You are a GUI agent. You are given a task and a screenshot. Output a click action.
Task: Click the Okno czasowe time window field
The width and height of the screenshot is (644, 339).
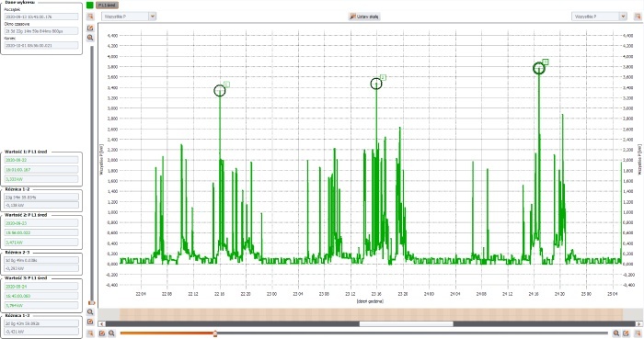41,31
